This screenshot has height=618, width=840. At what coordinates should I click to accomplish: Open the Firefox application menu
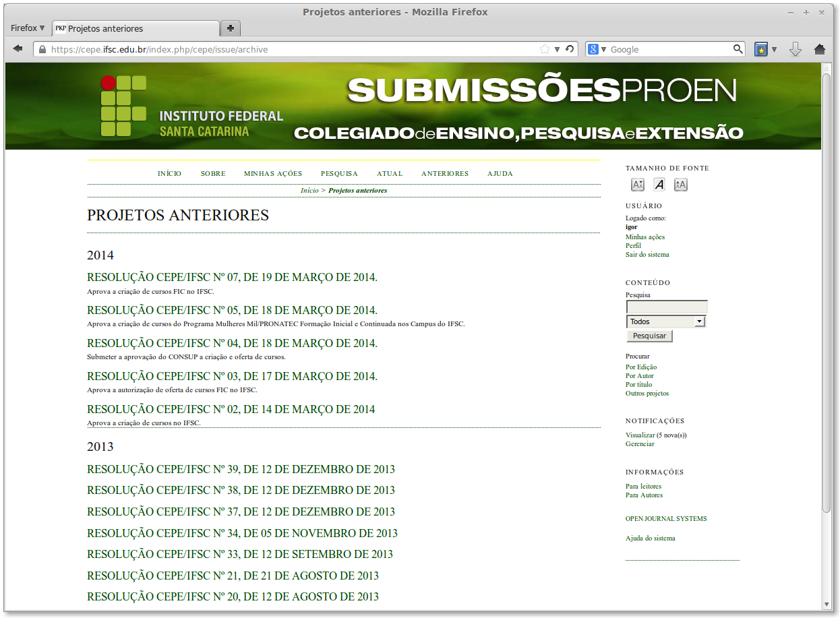click(27, 28)
